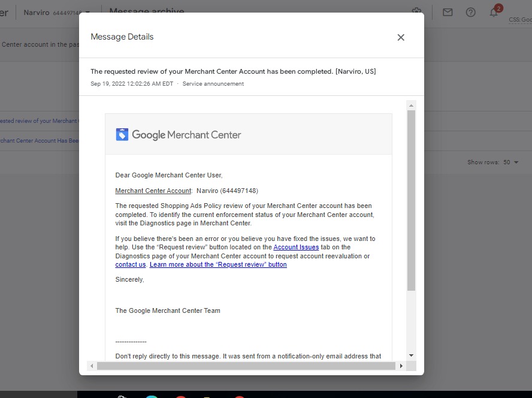Open the Account Issues link
The height and width of the screenshot is (398, 532).
click(296, 247)
